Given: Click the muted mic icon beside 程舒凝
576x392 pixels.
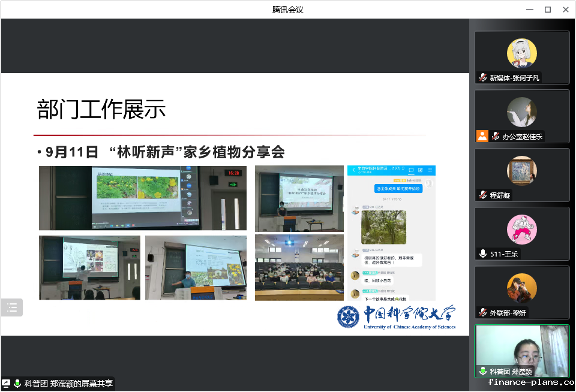Looking at the screenshot, I should (483, 195).
